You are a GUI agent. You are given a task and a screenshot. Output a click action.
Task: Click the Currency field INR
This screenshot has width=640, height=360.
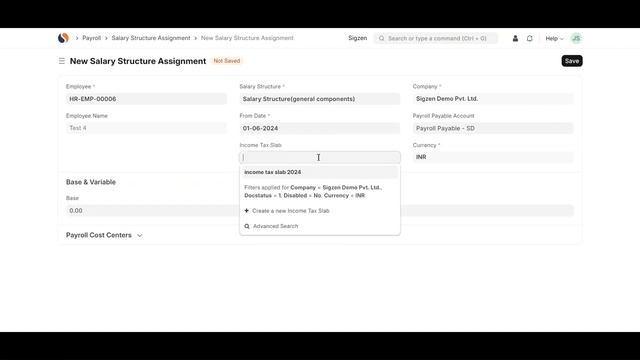tap(493, 157)
